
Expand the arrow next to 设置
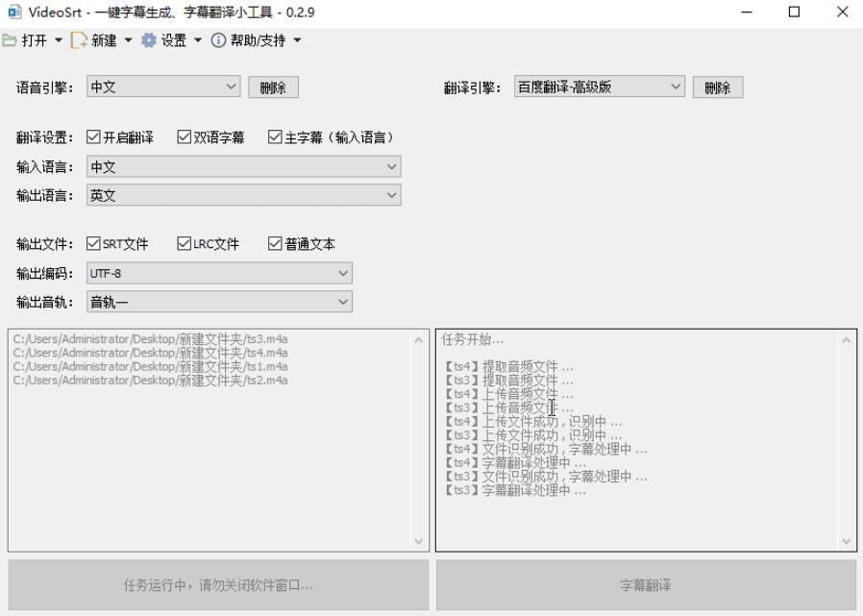pos(198,40)
